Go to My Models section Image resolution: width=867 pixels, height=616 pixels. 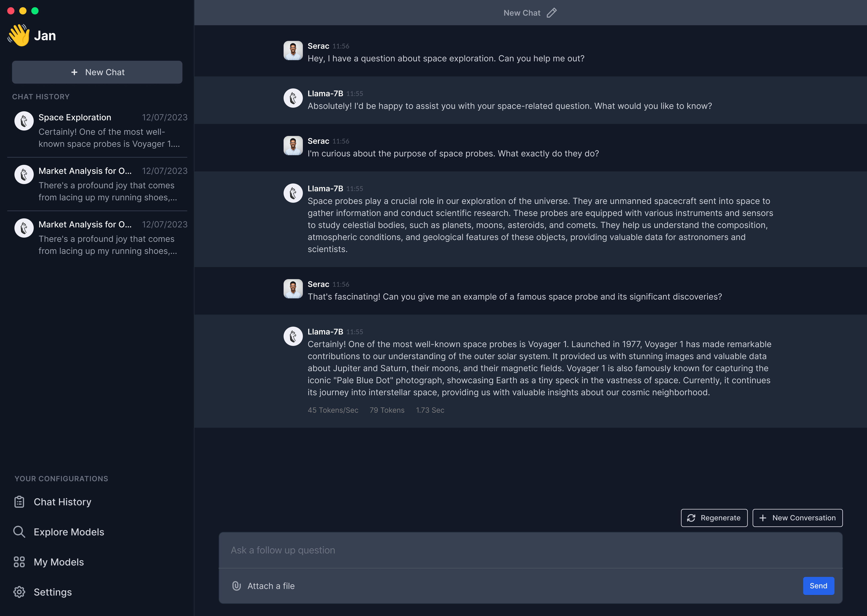click(x=59, y=562)
